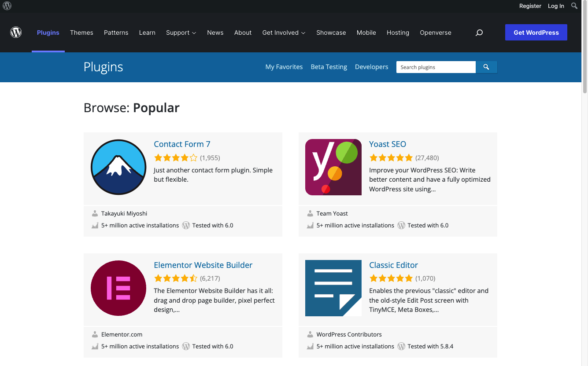
Task: Click the star rating of Elementor Website Builder
Action: coord(176,278)
